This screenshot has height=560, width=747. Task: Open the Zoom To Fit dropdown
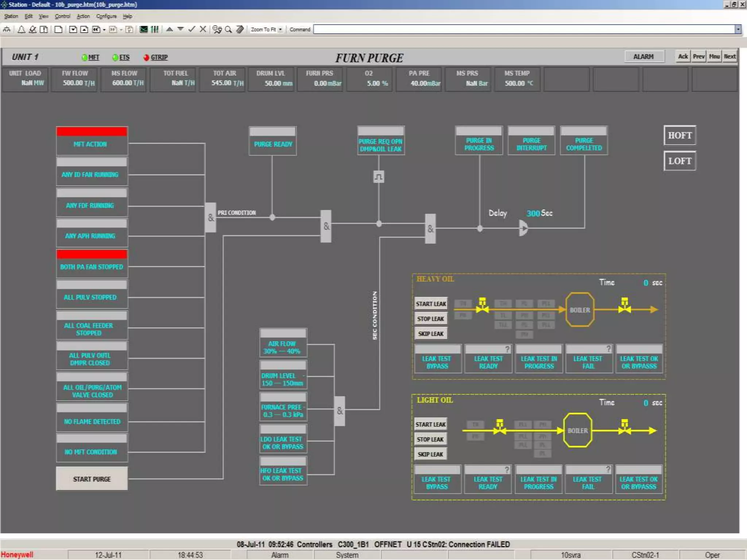tap(280, 30)
